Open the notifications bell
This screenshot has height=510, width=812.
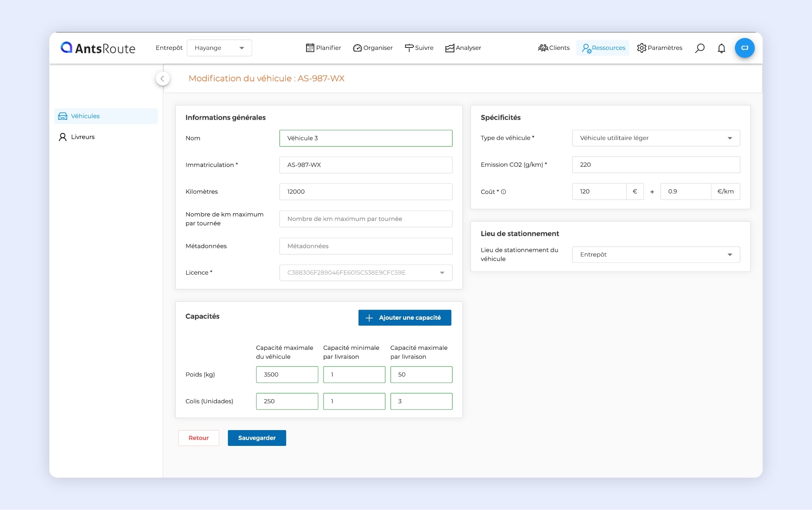[x=721, y=48]
